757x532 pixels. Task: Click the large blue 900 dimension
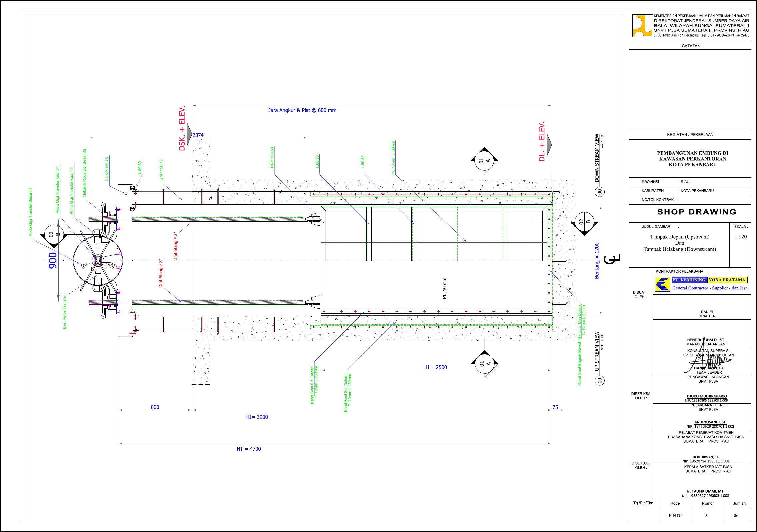click(53, 260)
